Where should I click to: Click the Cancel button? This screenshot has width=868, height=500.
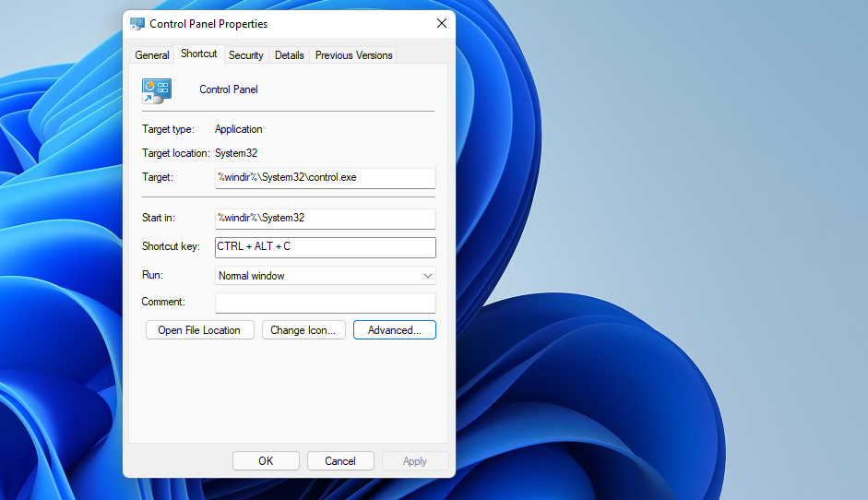(x=340, y=460)
